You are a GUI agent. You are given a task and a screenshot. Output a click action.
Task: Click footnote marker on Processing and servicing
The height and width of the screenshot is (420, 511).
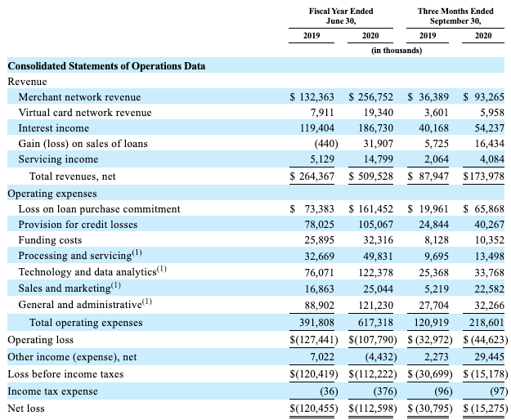coord(137,252)
